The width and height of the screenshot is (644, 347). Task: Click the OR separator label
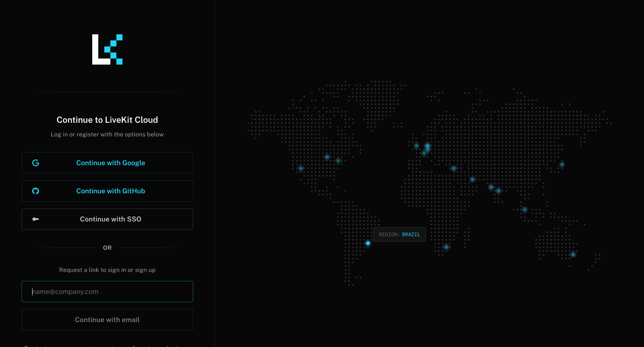[x=107, y=248]
